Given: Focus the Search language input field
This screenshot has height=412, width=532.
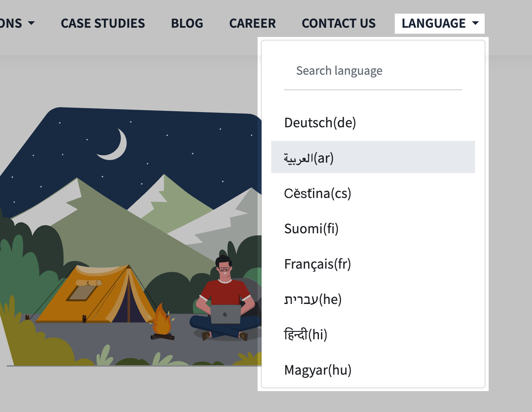Looking at the screenshot, I should (x=373, y=71).
